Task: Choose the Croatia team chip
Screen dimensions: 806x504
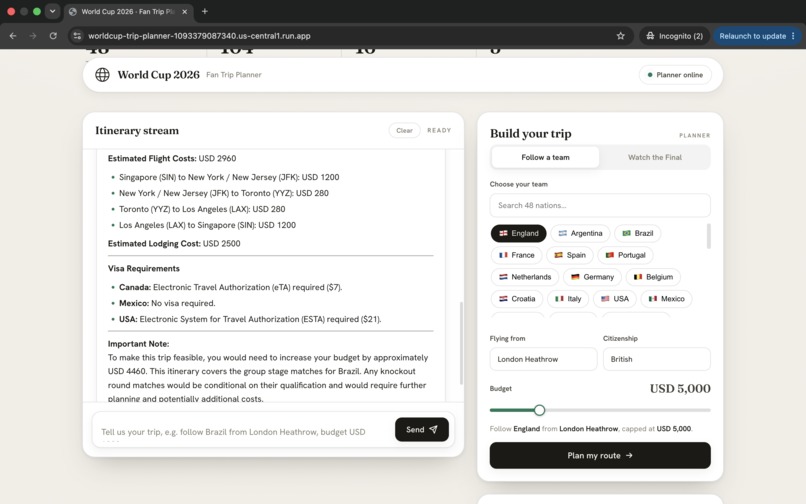Action: pyautogui.click(x=517, y=299)
